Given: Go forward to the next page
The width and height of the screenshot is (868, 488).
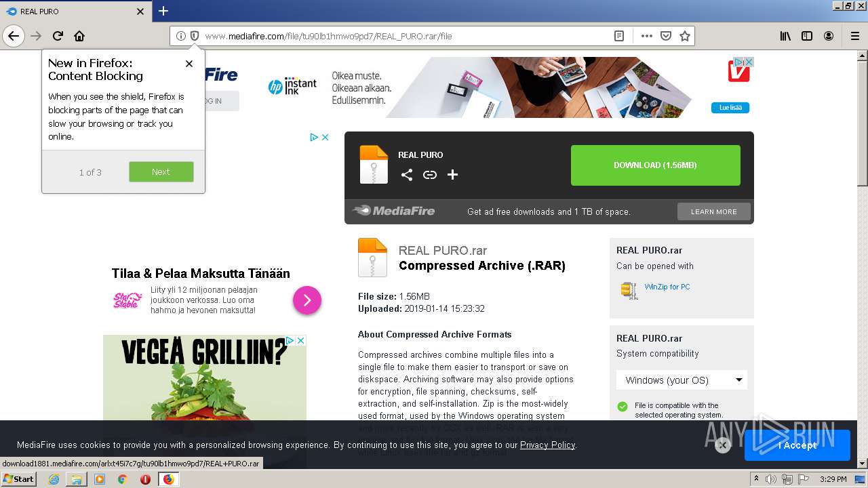Looking at the screenshot, I should click(36, 36).
